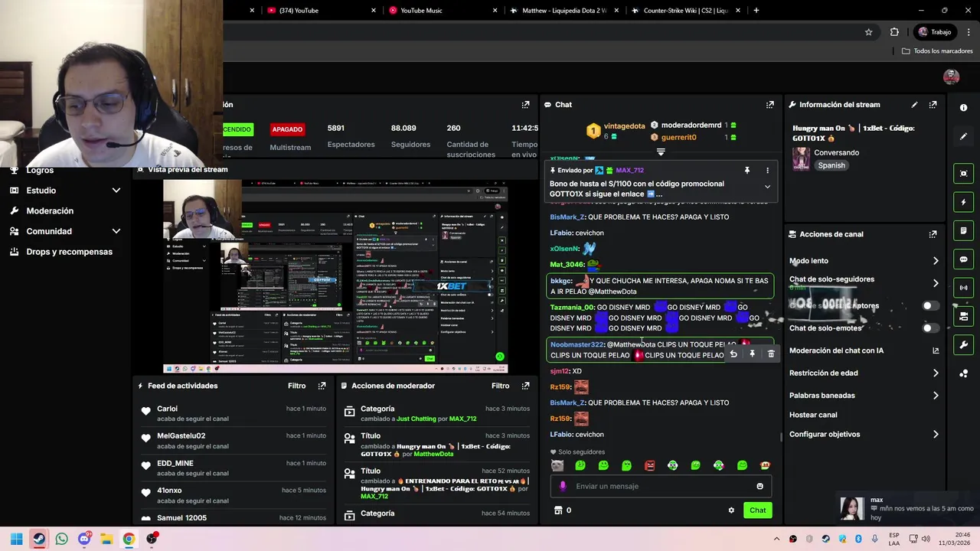980x551 pixels.
Task: Open the Todos los marcadores folder
Action: tap(937, 51)
